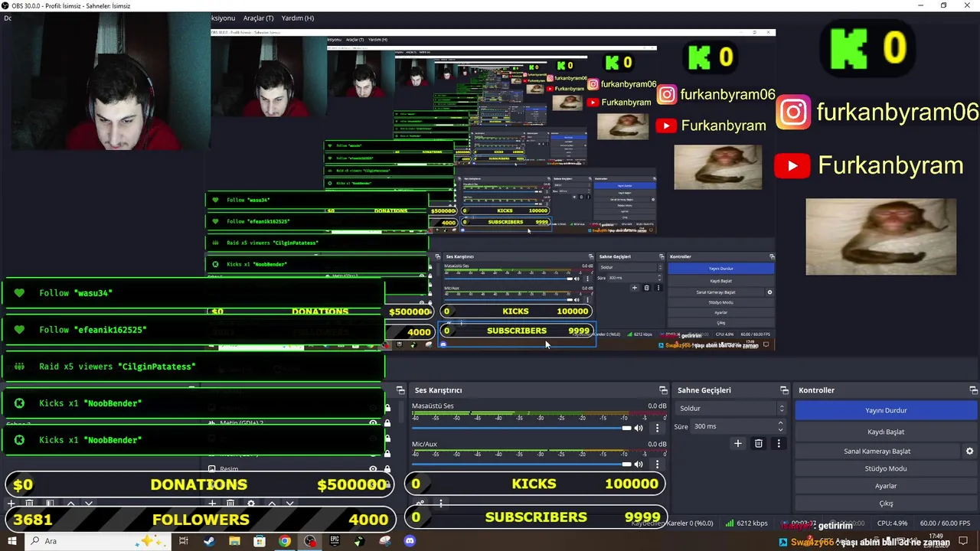Move selected source down

(x=289, y=504)
